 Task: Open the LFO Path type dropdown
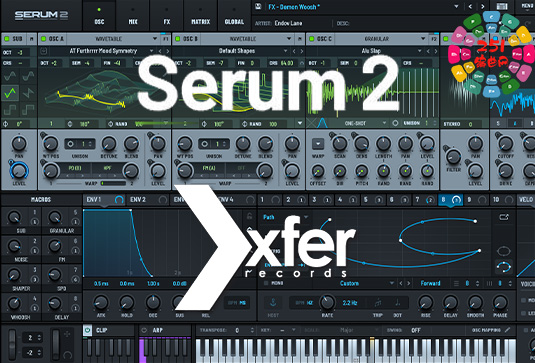(x=285, y=217)
